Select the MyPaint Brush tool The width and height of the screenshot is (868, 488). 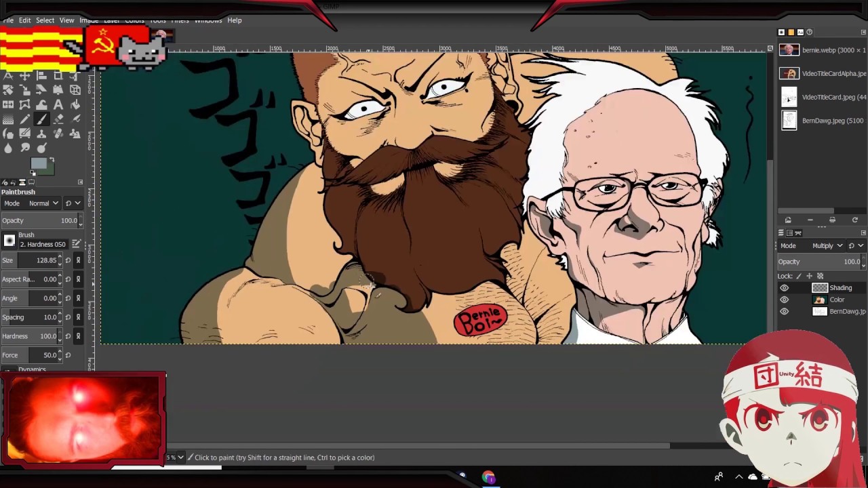pos(25,134)
